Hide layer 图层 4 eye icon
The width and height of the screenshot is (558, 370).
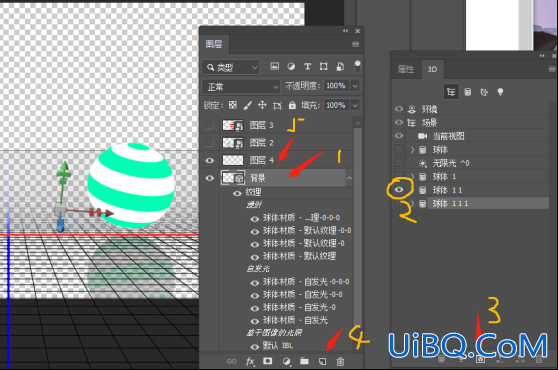coord(210,160)
